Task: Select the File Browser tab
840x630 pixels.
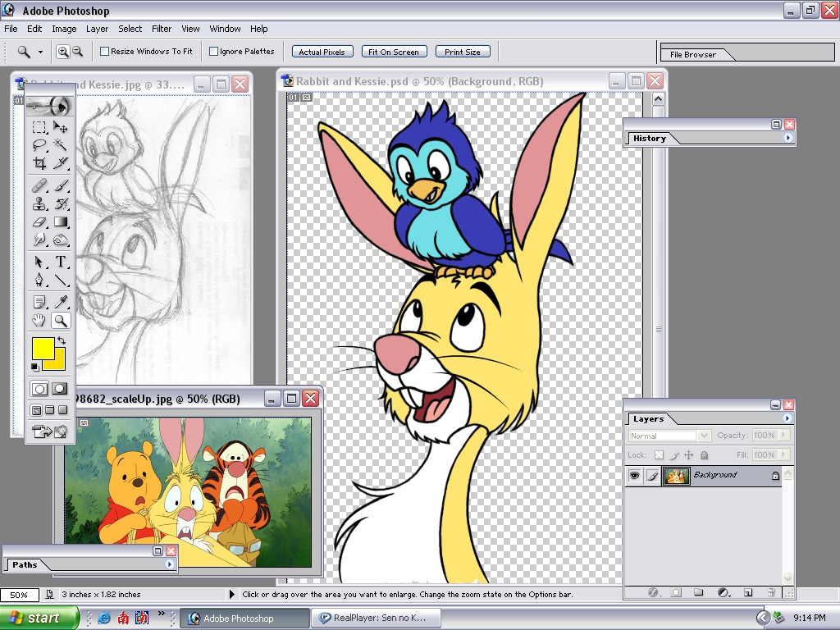Action: [x=692, y=54]
